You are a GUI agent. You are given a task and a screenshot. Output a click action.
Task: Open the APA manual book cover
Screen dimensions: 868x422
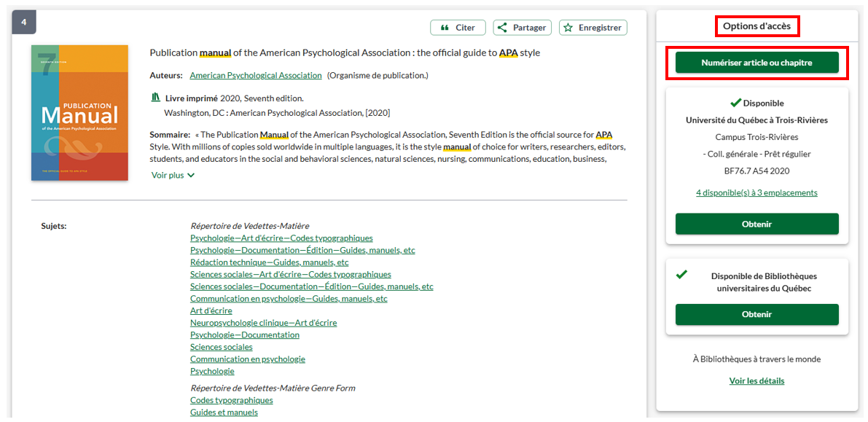click(x=79, y=113)
